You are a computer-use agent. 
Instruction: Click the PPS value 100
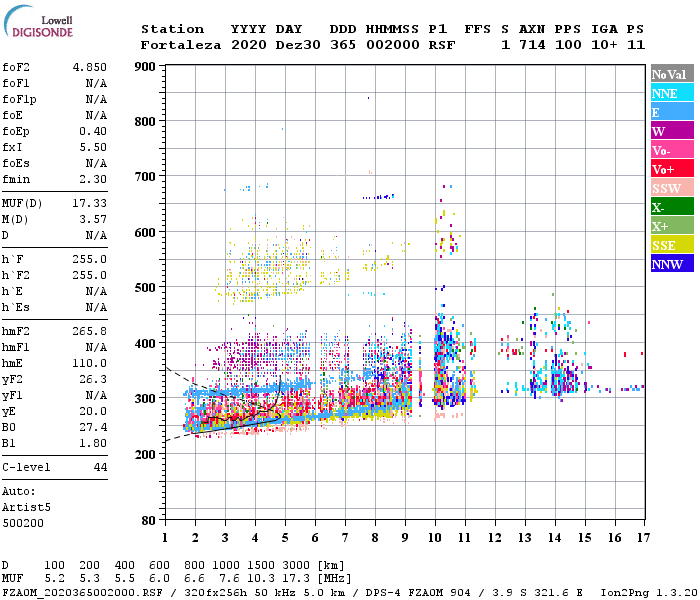tap(568, 45)
